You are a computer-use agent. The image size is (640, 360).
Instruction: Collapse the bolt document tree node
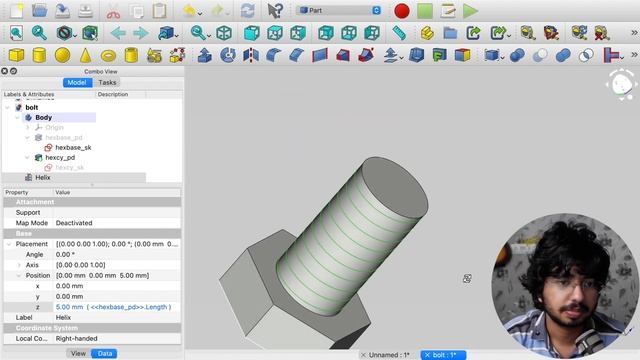click(7, 107)
